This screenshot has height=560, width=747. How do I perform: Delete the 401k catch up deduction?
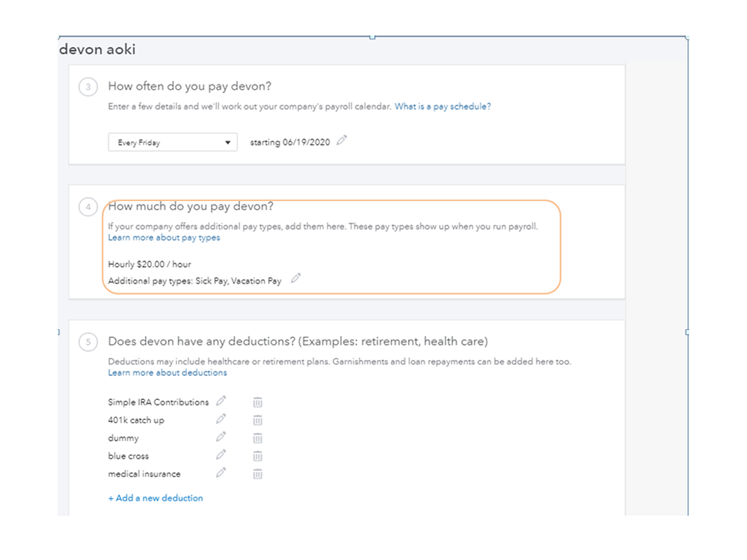tap(257, 420)
